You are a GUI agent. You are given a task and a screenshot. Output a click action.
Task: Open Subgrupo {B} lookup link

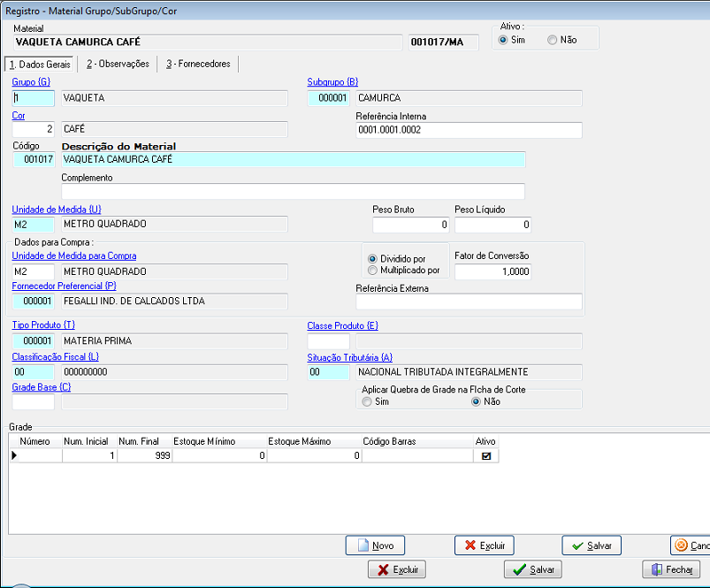(332, 82)
